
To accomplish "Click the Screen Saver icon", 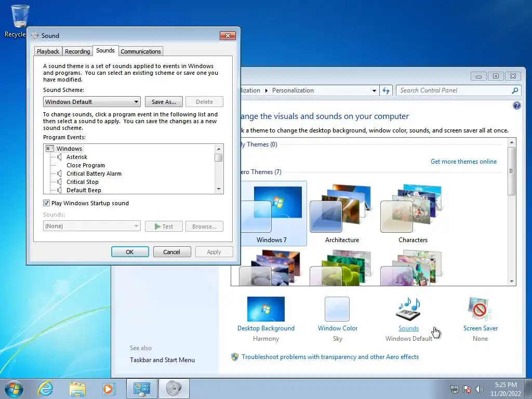I will pyautogui.click(x=480, y=309).
